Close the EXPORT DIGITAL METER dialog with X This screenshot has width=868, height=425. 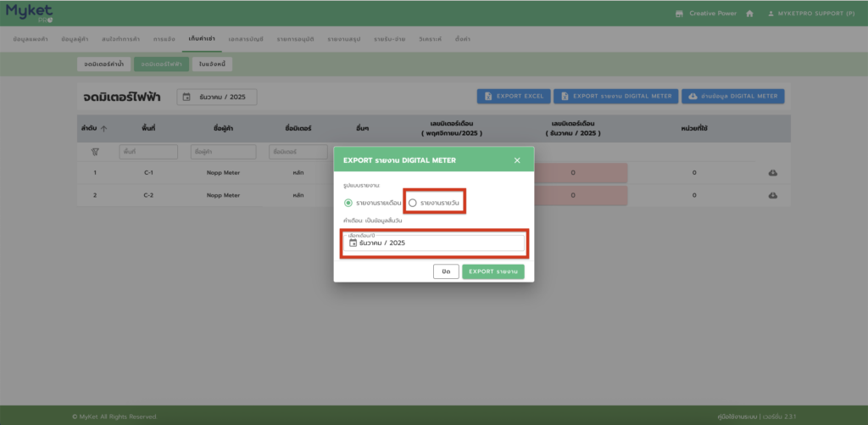click(x=517, y=159)
